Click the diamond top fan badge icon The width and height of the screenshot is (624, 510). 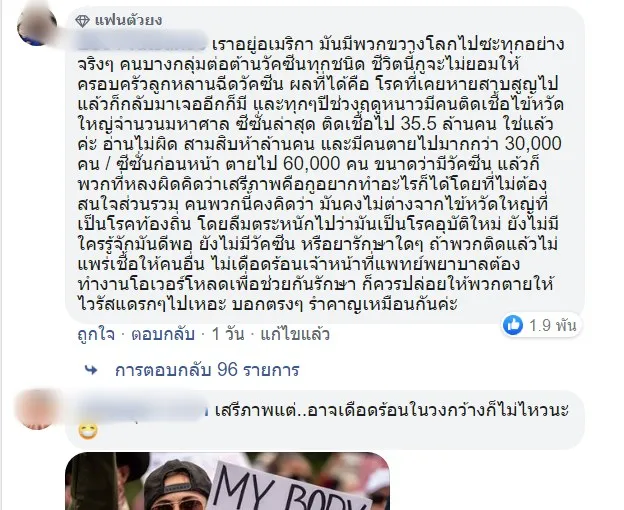[x=82, y=21]
